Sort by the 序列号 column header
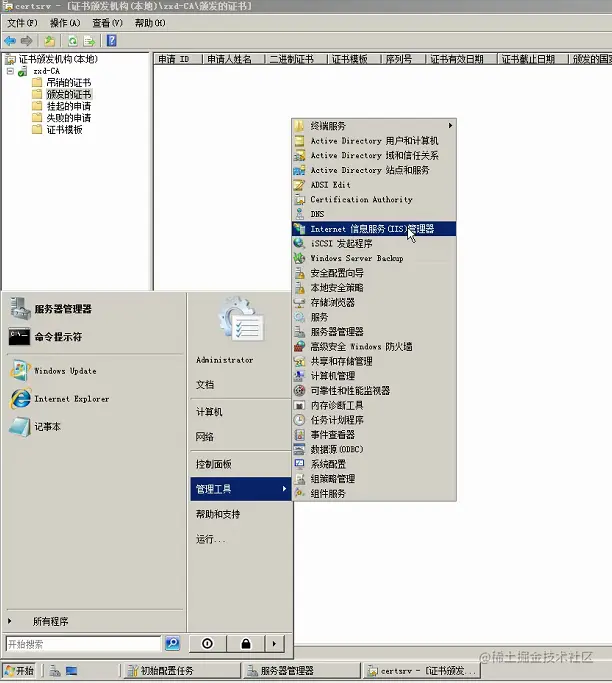The image size is (612, 683). (403, 59)
